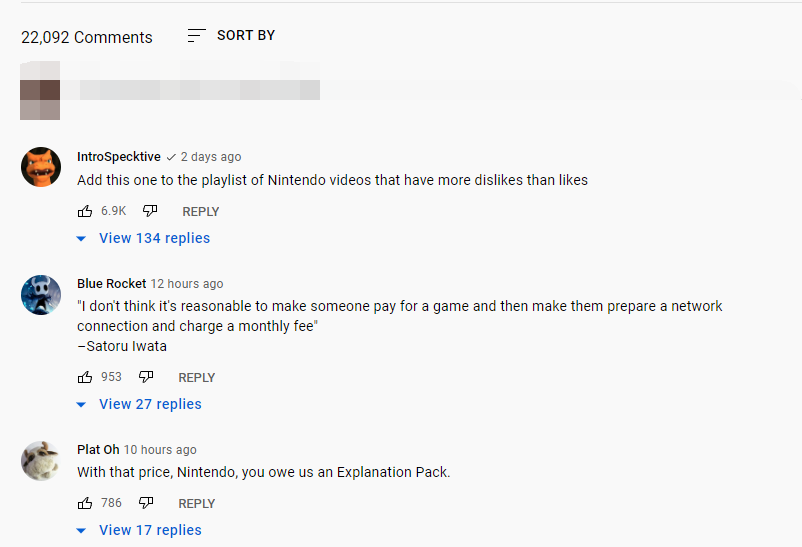Reply to IntroSpecktive's comment

(x=200, y=211)
